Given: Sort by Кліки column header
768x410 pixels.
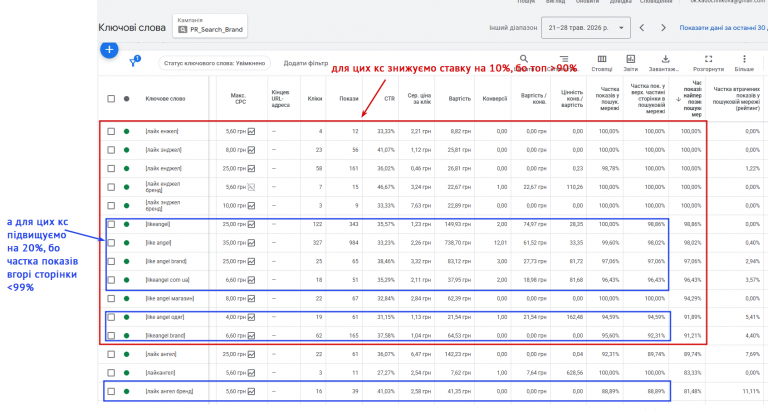Looking at the screenshot, I should (x=315, y=99).
